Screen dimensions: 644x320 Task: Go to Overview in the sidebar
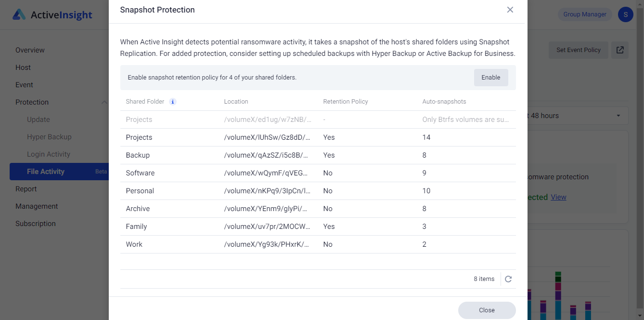pyautogui.click(x=30, y=50)
